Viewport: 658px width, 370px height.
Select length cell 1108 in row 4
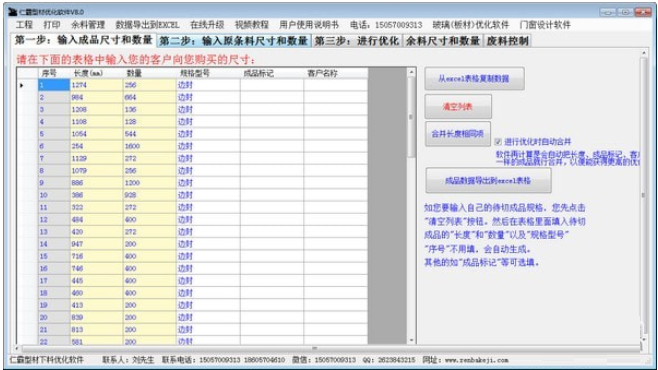tap(97, 122)
